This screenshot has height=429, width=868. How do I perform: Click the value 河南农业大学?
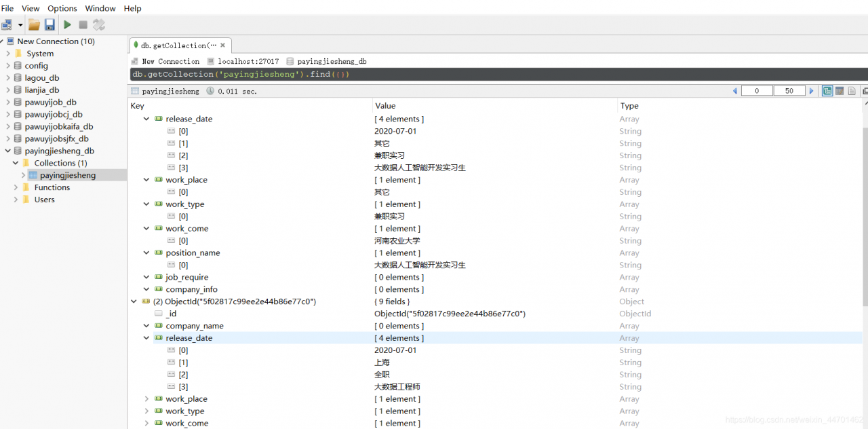397,241
